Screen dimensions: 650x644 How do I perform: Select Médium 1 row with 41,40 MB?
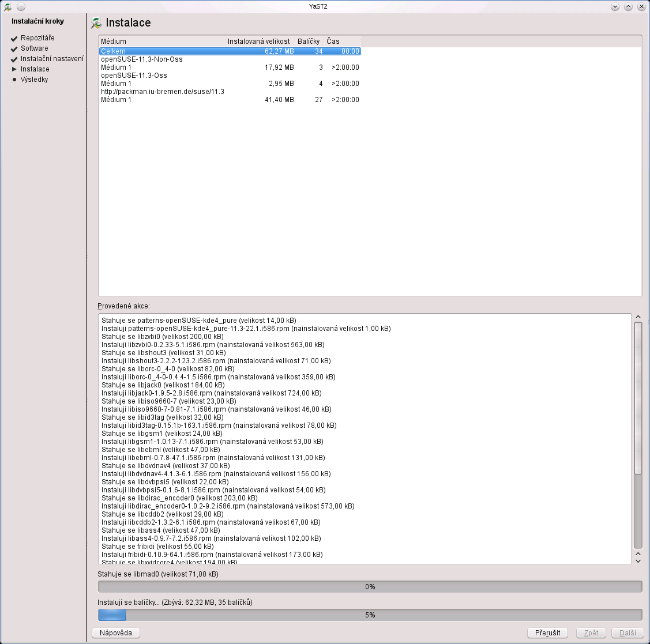pos(230,100)
